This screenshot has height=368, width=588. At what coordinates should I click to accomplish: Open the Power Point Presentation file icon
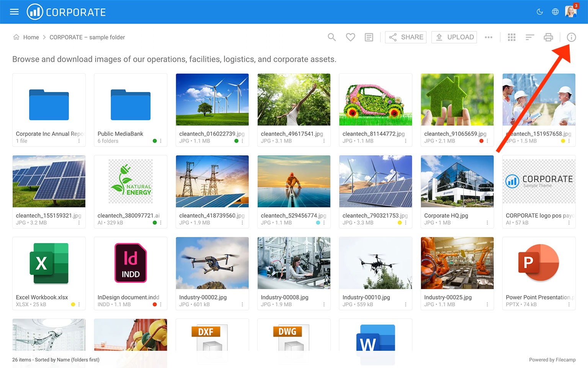(539, 263)
